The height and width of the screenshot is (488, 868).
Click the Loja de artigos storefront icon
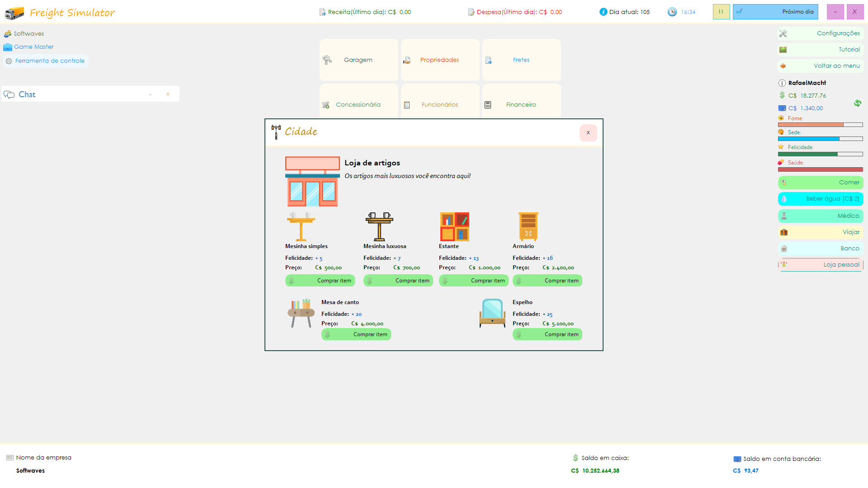tap(312, 182)
